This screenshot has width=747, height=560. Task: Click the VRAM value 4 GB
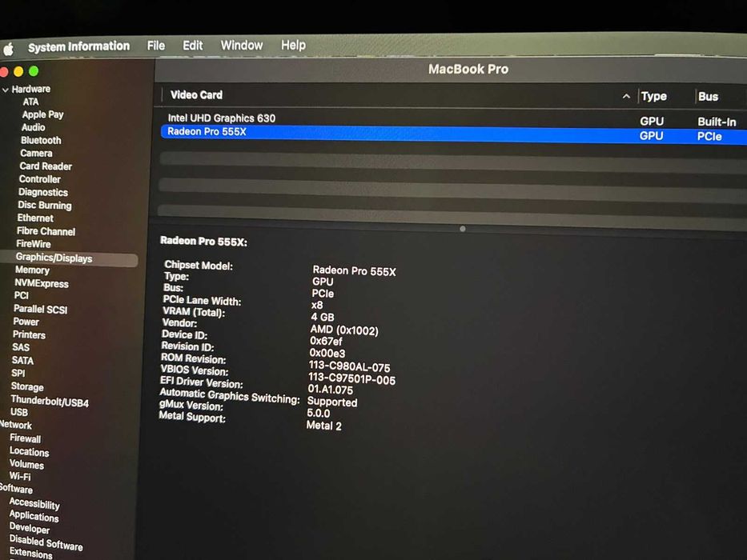coord(323,317)
